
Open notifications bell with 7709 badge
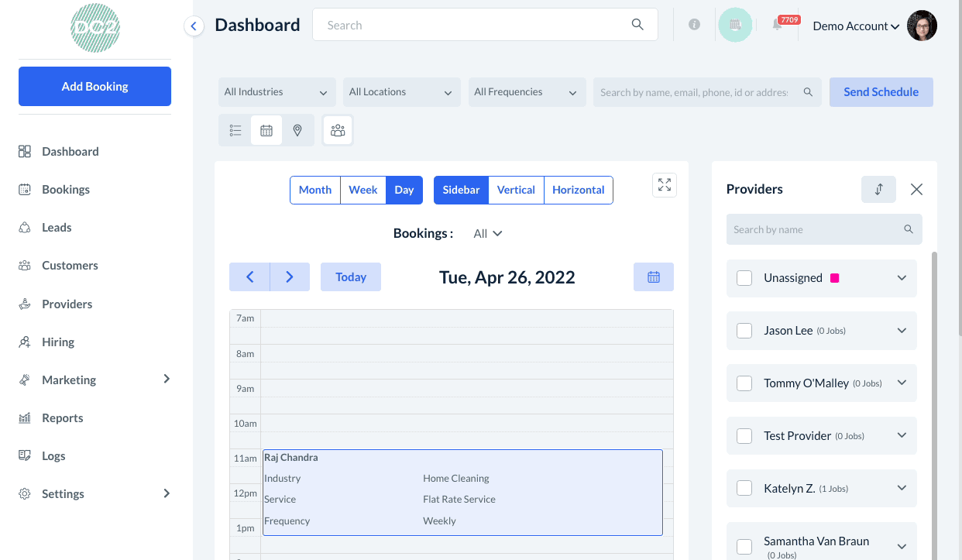pyautogui.click(x=778, y=25)
